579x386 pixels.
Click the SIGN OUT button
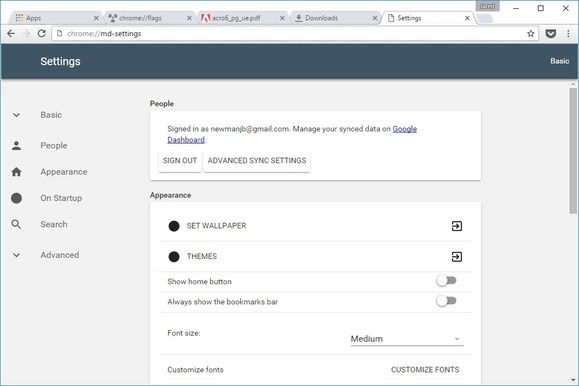point(180,161)
